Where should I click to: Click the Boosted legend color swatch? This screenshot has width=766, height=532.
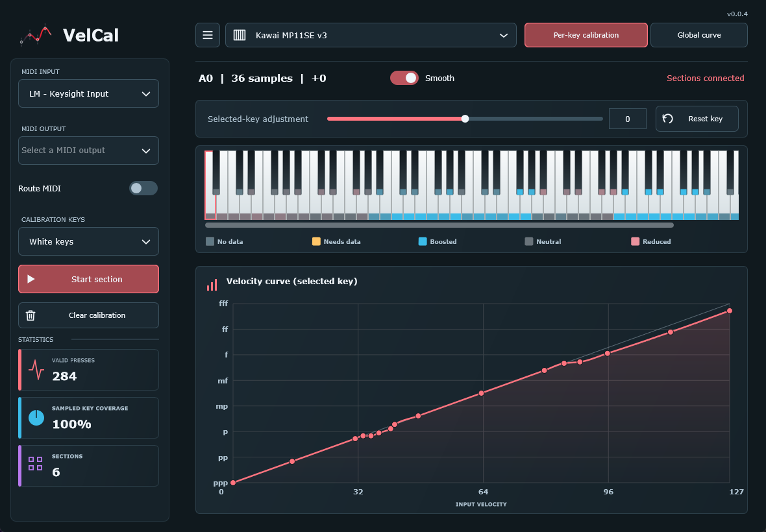tap(423, 241)
